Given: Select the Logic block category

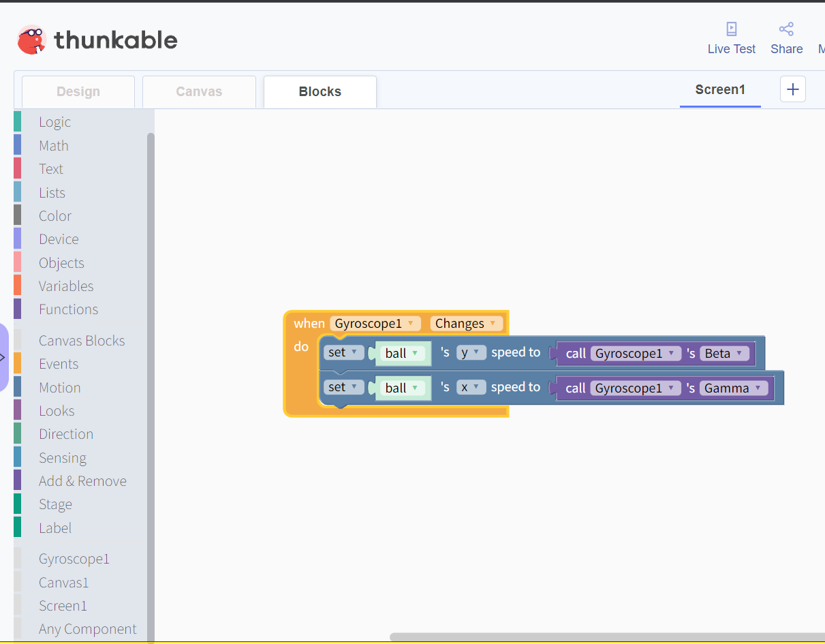Looking at the screenshot, I should (x=55, y=122).
